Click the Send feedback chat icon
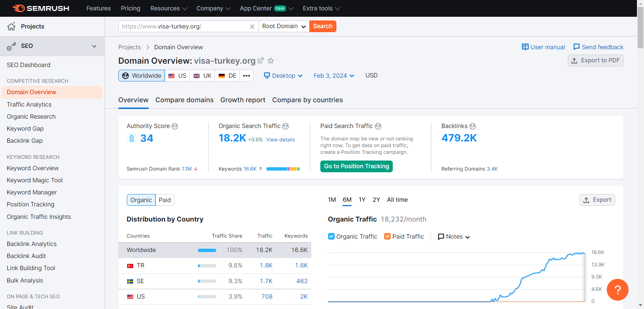Image resolution: width=644 pixels, height=309 pixels. pos(577,47)
